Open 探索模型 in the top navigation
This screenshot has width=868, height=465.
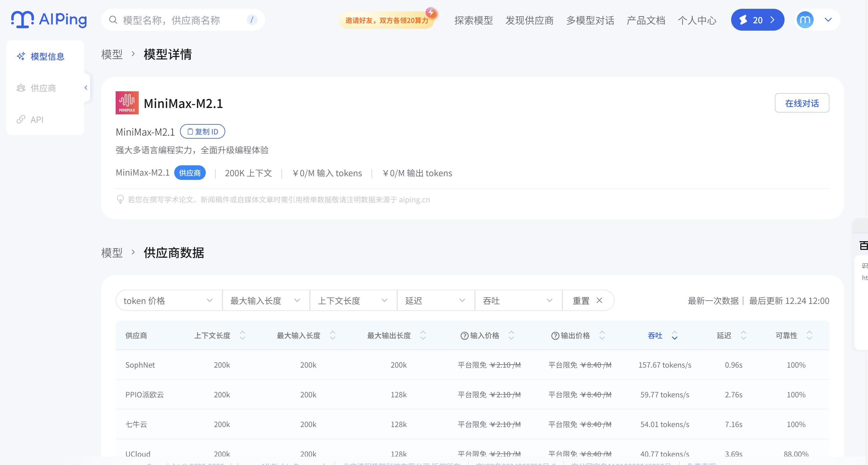click(x=473, y=20)
